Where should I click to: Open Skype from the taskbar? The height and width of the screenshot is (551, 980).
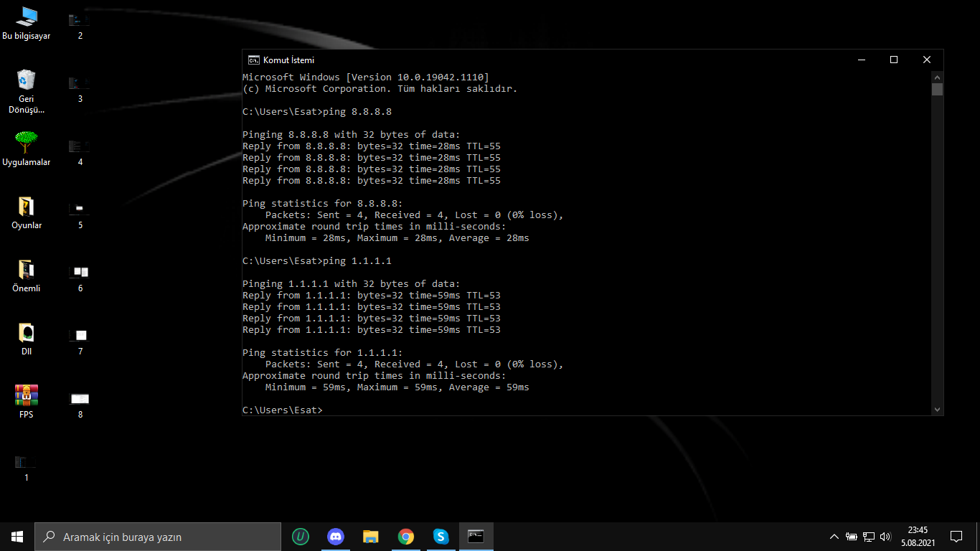[440, 537]
